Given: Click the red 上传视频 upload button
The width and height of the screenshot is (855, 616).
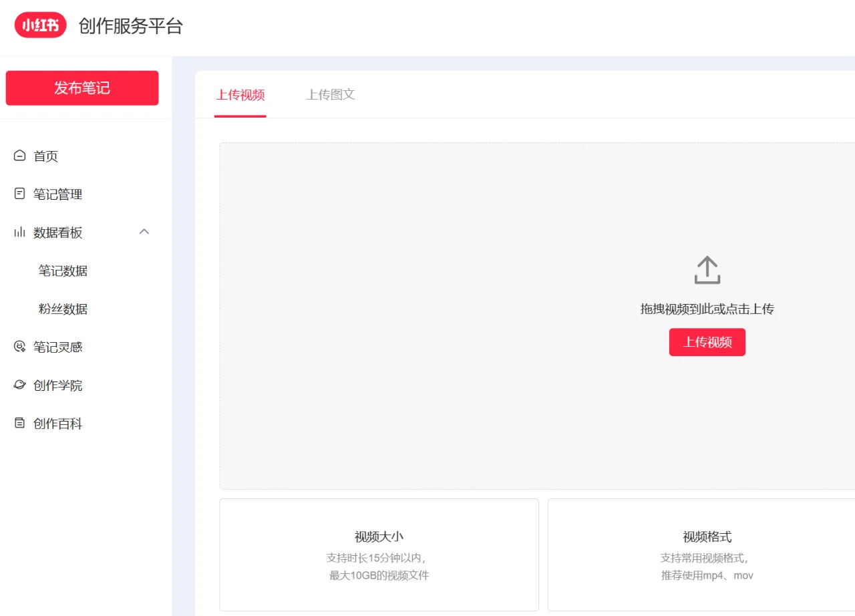Looking at the screenshot, I should pos(707,342).
